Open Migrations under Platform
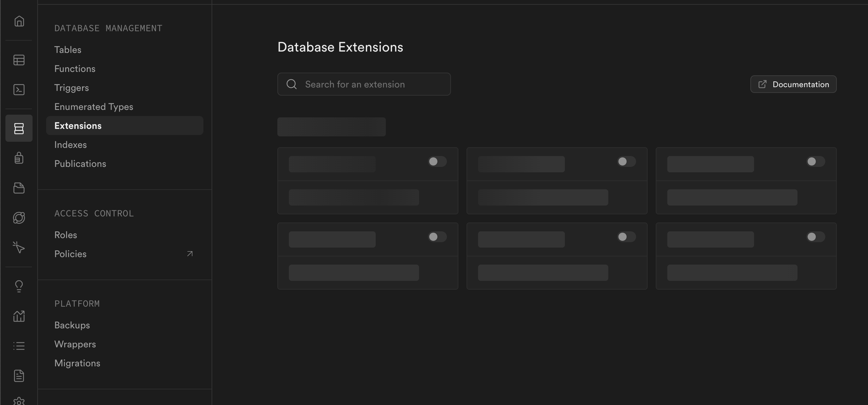 (77, 363)
